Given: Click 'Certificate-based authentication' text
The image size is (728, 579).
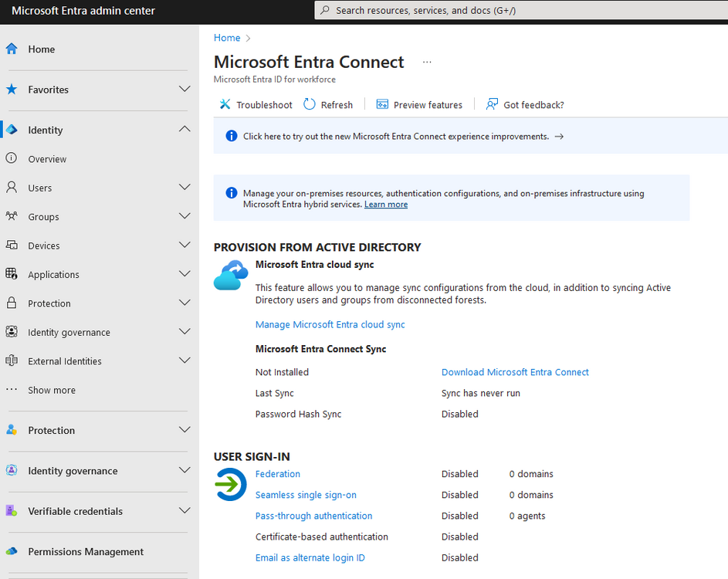Looking at the screenshot, I should [322, 537].
